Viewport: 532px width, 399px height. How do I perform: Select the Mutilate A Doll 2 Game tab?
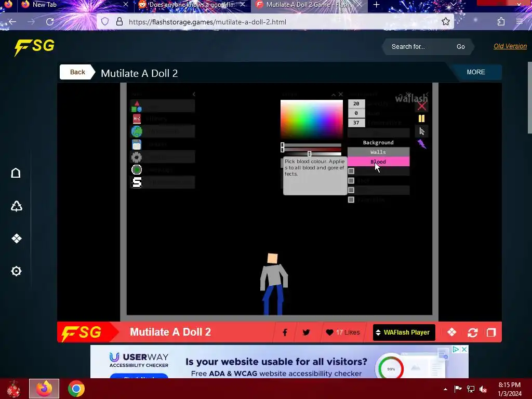[x=309, y=5]
